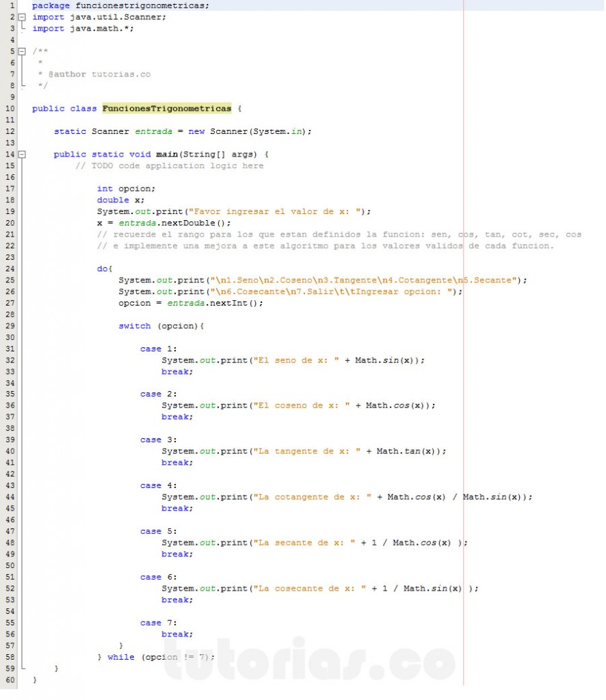
Task: Collapse the @author comment block
Action: tap(21, 51)
